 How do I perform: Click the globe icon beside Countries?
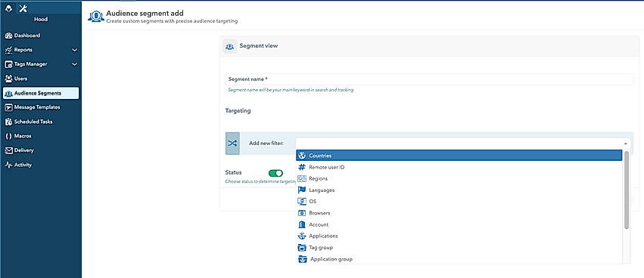(x=302, y=156)
